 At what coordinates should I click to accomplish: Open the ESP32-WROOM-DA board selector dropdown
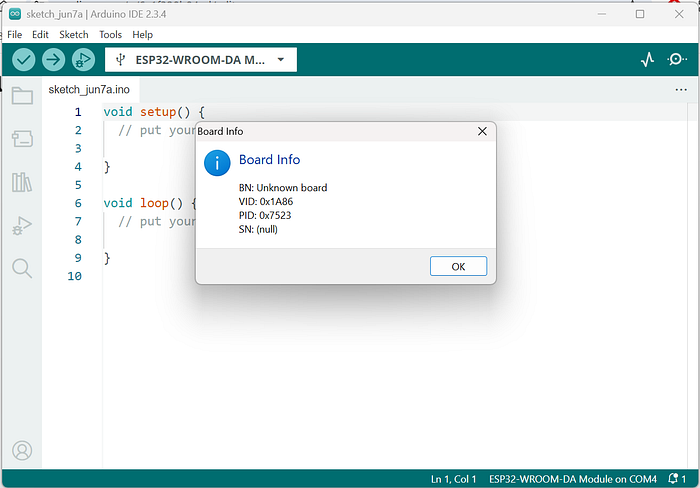(x=201, y=59)
